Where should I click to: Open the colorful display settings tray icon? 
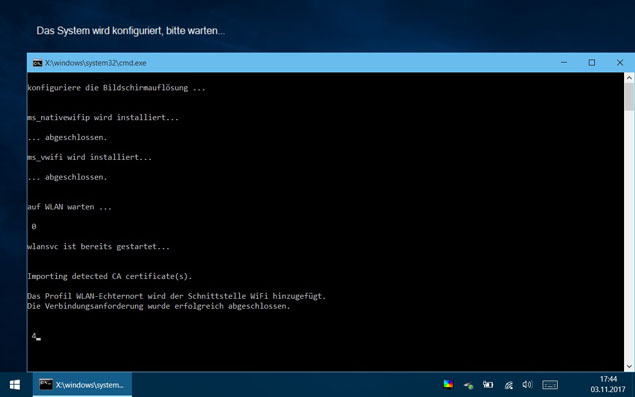(448, 384)
